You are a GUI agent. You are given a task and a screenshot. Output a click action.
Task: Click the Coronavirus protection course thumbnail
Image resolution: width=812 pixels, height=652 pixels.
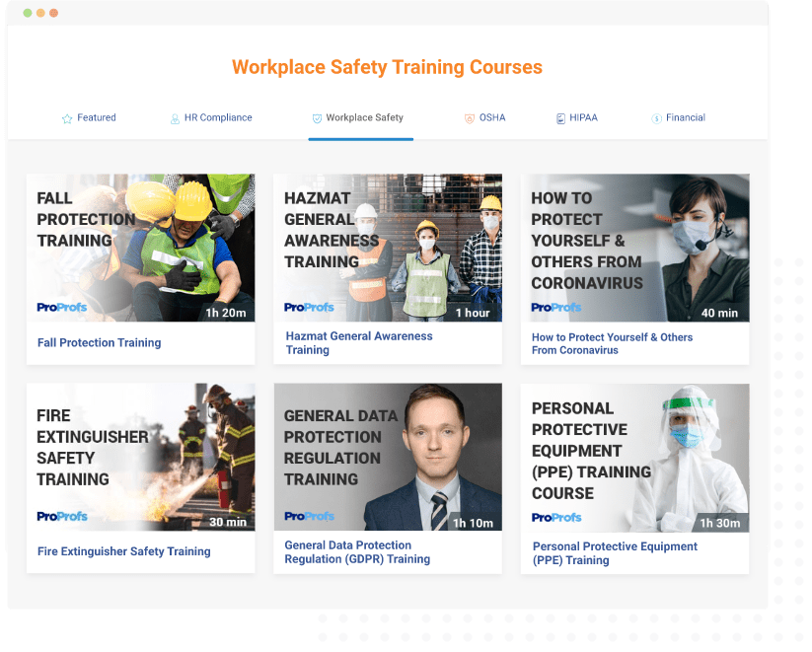[634, 249]
